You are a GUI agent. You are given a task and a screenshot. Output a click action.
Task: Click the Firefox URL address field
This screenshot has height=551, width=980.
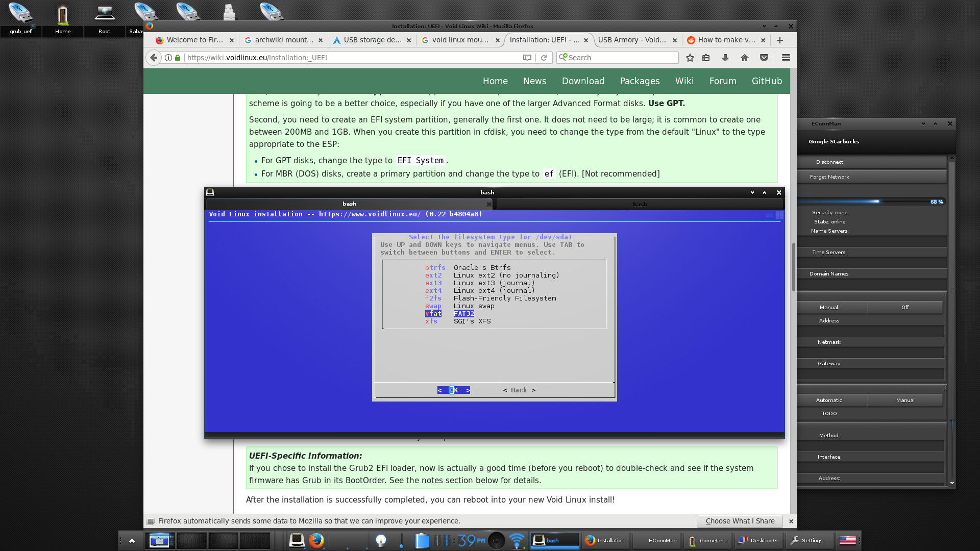352,58
